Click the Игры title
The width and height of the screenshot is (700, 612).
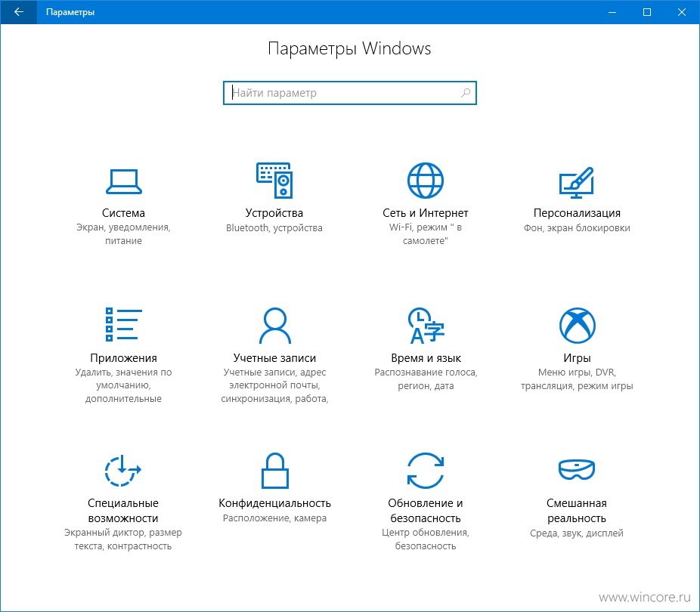(577, 357)
